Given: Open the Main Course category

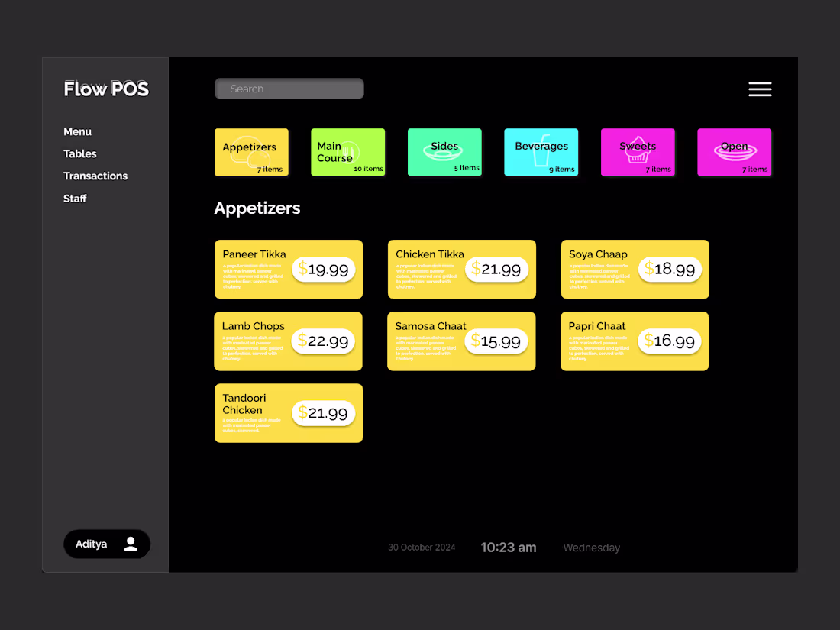Looking at the screenshot, I should tap(347, 152).
